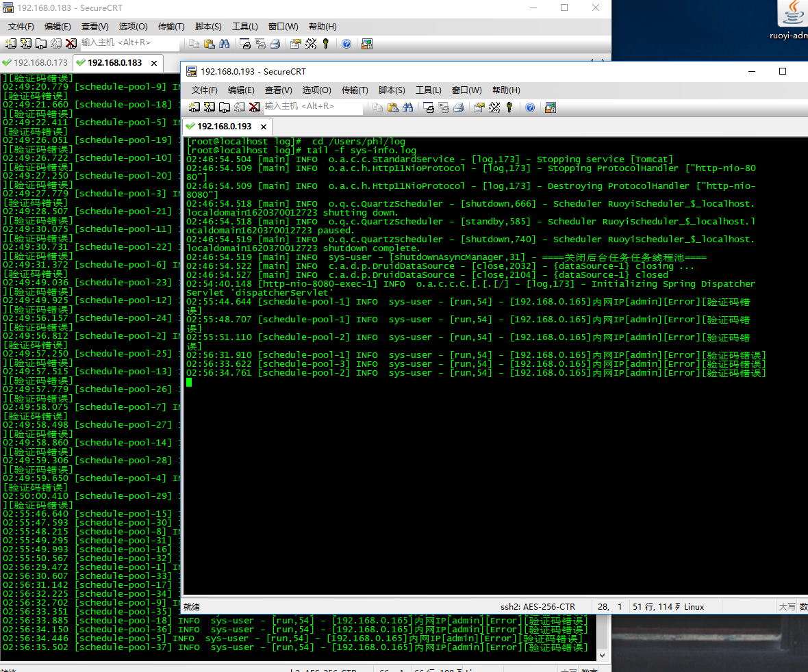The width and height of the screenshot is (808, 672).
Task: Open 帮助(H) menu in 192.168.0.183 window
Action: click(x=323, y=26)
